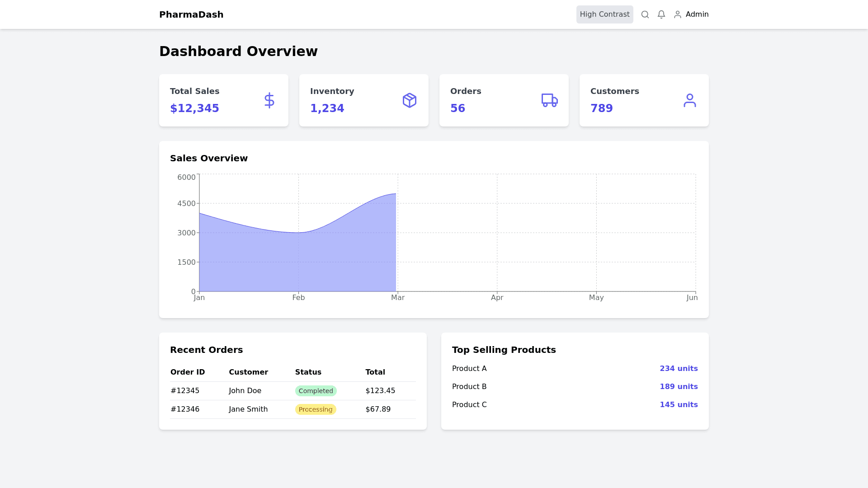
Task: Open the notifications bell
Action: pos(661,14)
